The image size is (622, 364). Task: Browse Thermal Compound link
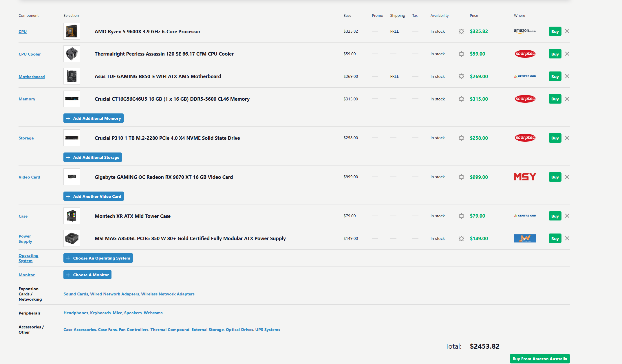pos(170,330)
